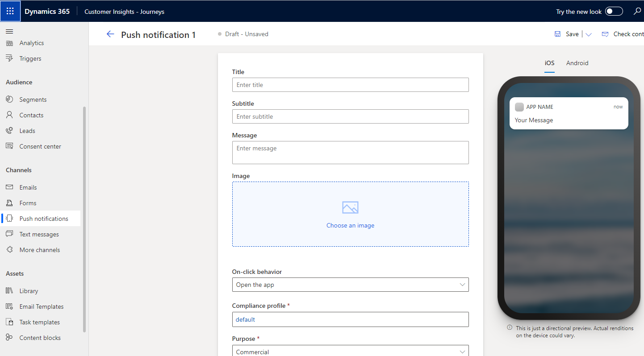Click the Check content icon

pyautogui.click(x=605, y=34)
